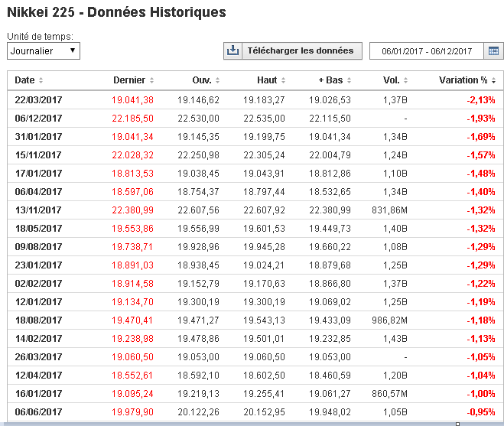Select the date cell 06/12/2017
The height and width of the screenshot is (426, 504).
pyautogui.click(x=38, y=119)
